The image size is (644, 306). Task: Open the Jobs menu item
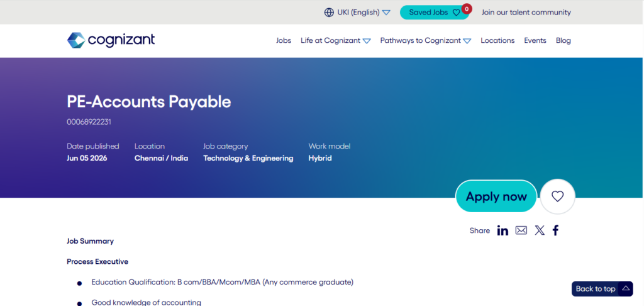point(284,40)
